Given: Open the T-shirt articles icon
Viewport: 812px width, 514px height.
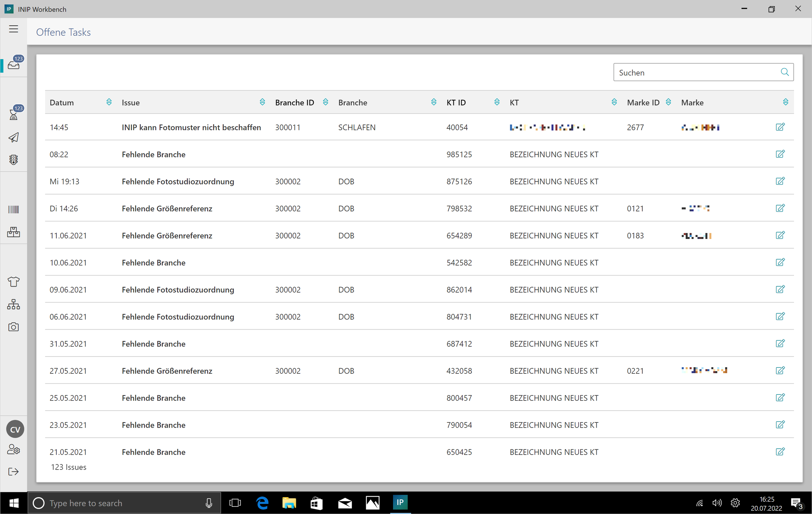Looking at the screenshot, I should tap(14, 281).
